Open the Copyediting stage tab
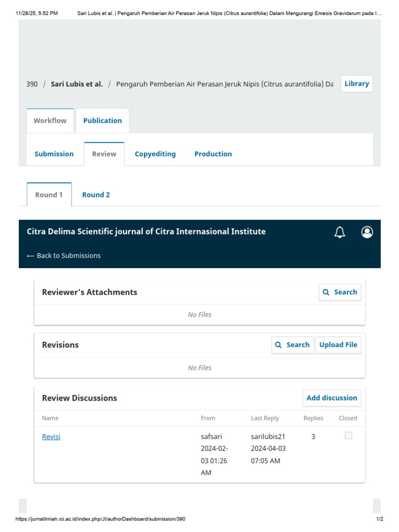Viewport: 399px width, 532px height. 155,154
